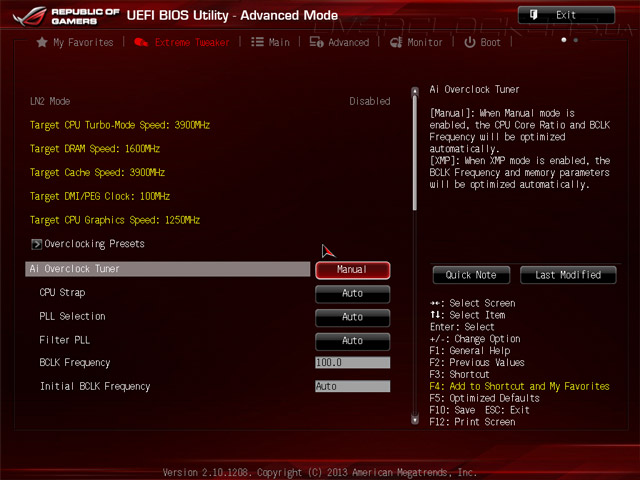This screenshot has width=640, height=480.
Task: Click the Advanced tab icon
Action: click(x=316, y=42)
